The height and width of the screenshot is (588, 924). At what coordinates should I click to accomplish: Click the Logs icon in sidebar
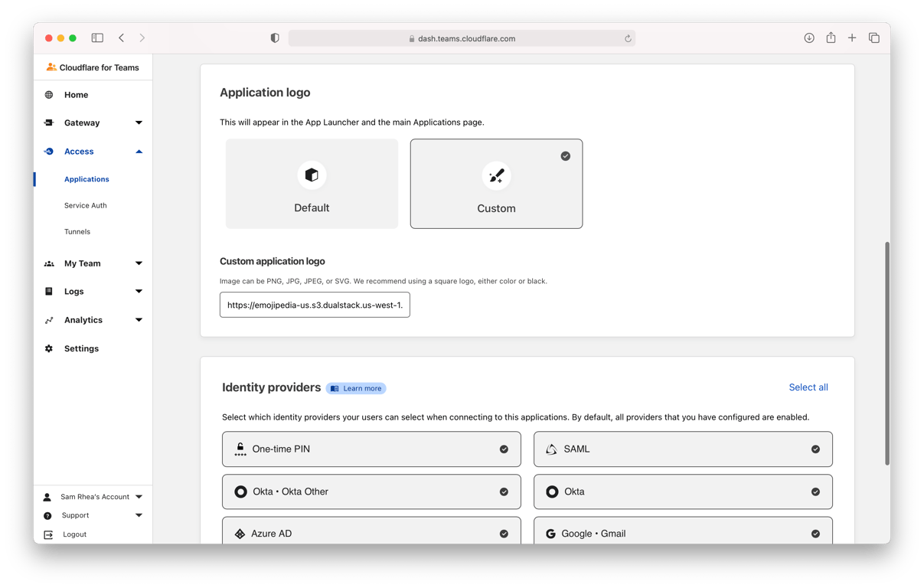point(49,292)
